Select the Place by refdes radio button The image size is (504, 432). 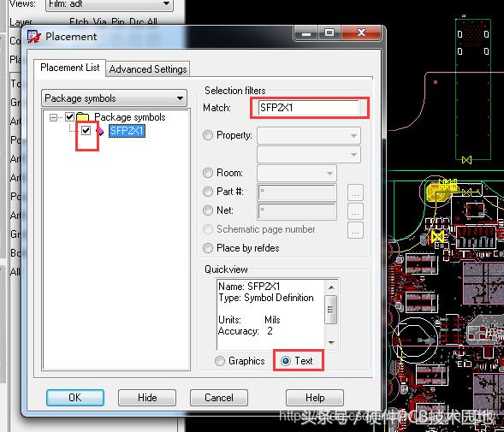click(208, 248)
